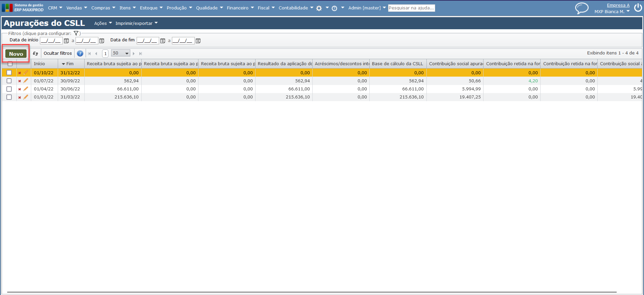Open the chat speech bubble icon

click(x=582, y=8)
